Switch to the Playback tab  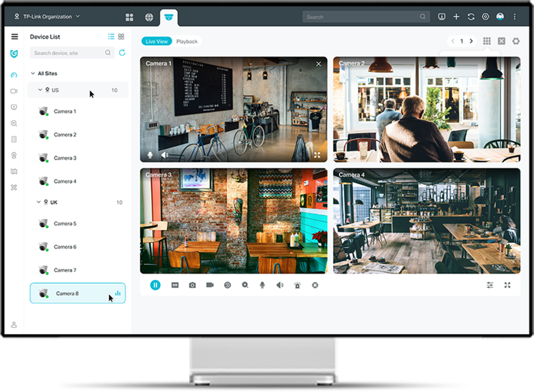[186, 41]
